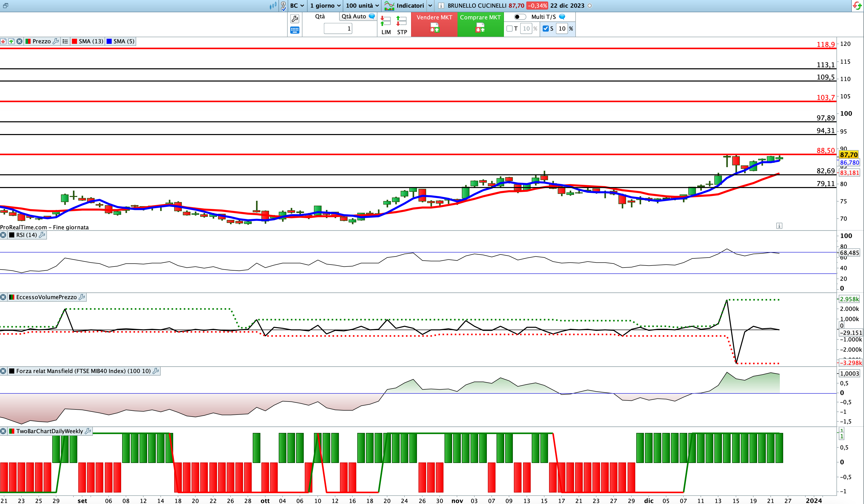Viewport: 864px width, 504px height.
Task: Click the buy-side green arrow icon in price panel
Action: 11,42
